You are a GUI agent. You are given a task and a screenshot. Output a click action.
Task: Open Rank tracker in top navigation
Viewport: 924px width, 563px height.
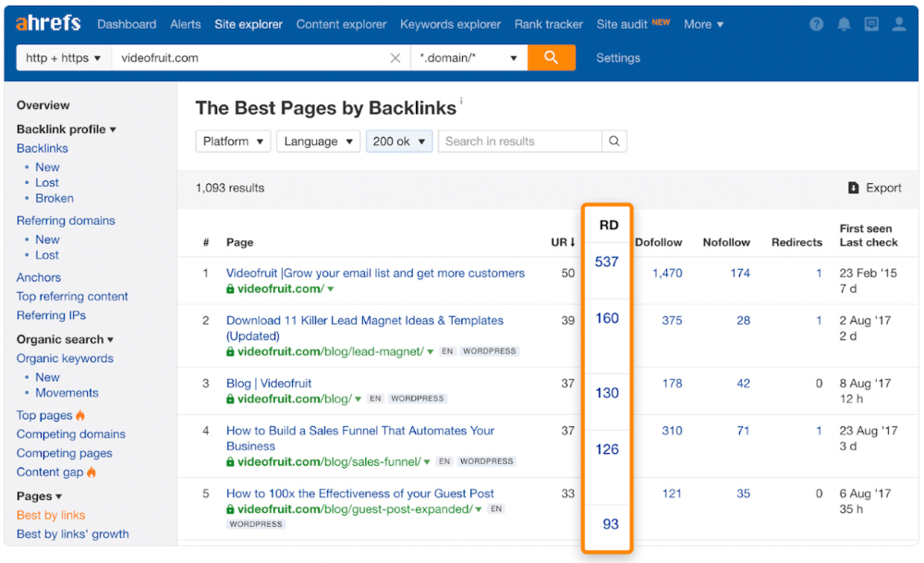549,24
